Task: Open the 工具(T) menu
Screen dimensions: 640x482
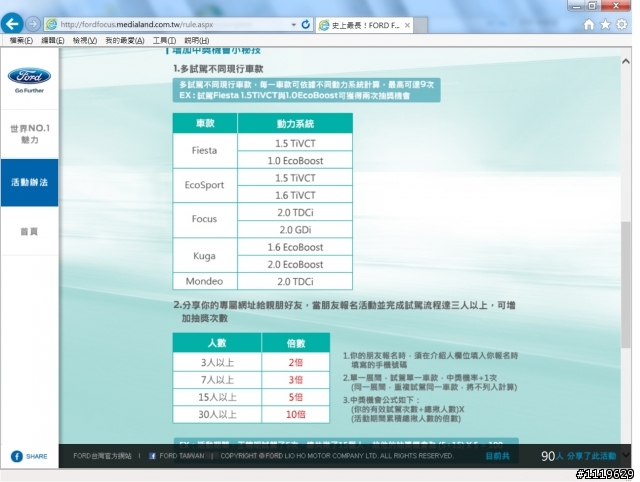Action: 164,40
